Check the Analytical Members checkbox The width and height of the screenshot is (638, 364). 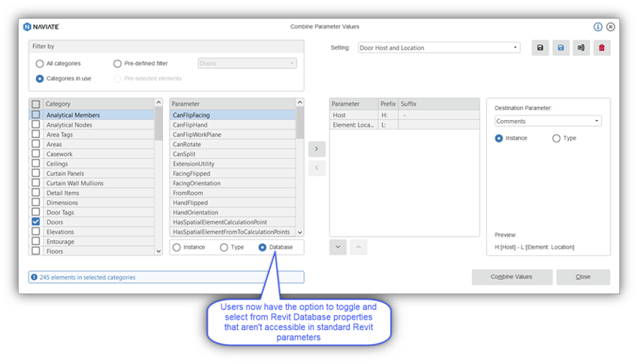pos(36,115)
